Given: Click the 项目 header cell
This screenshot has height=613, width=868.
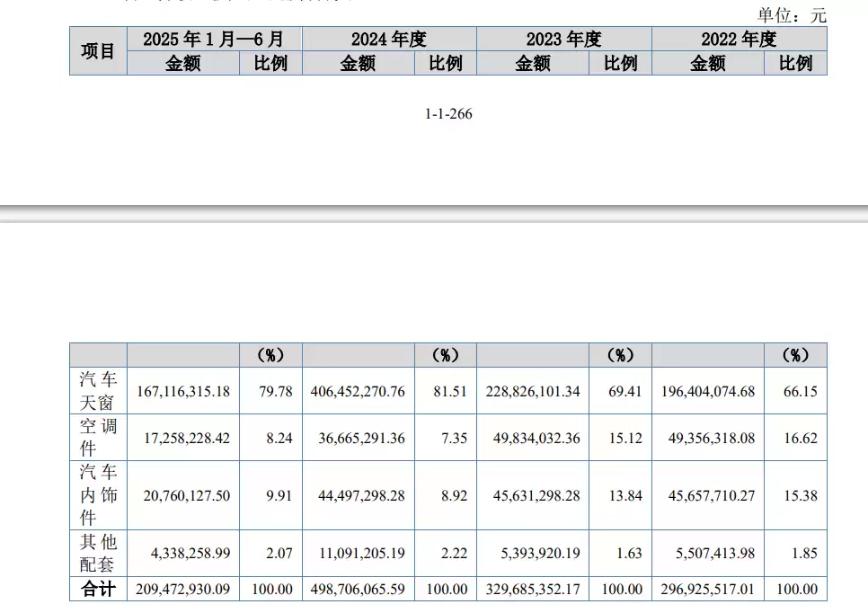Looking at the screenshot, I should pyautogui.click(x=98, y=51).
